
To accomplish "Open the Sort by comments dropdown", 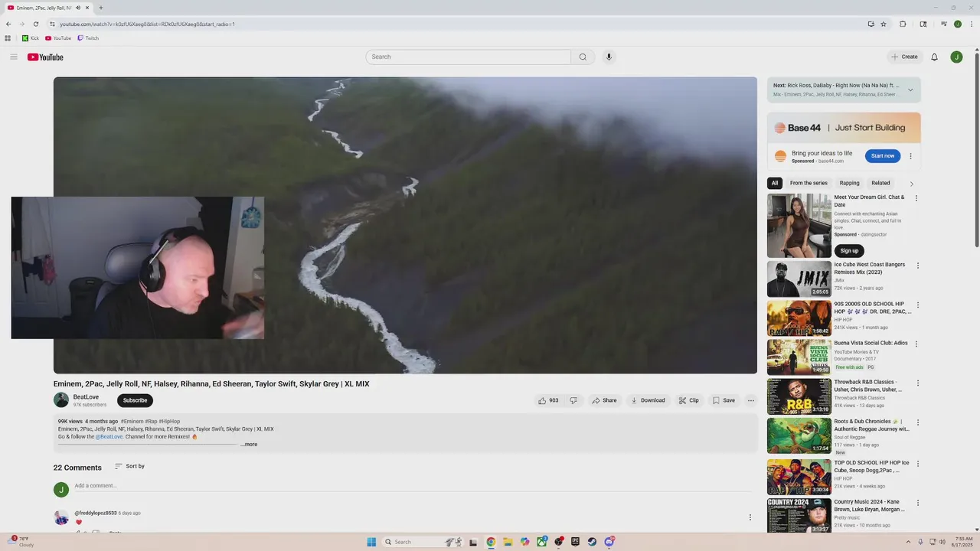I will [129, 466].
